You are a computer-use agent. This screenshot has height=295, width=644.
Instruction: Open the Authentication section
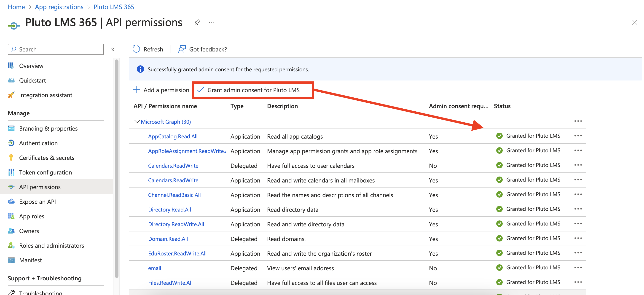tap(38, 143)
